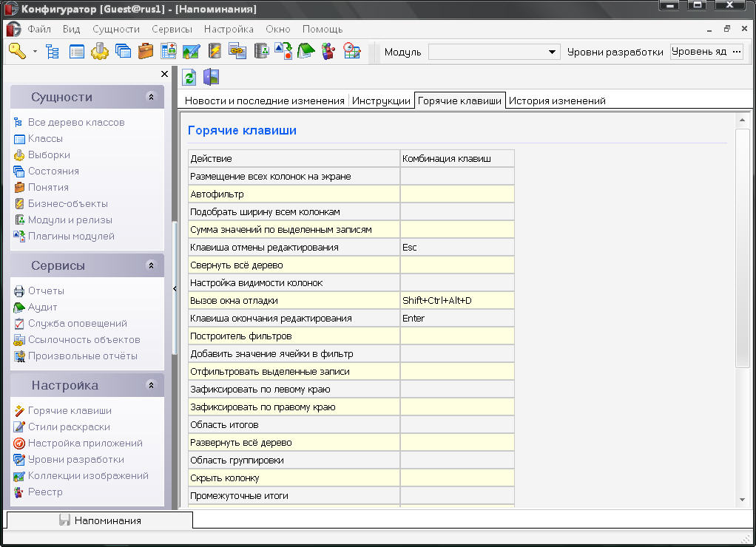
Task: Click the Уровень яд input field
Action: pyautogui.click(x=700, y=52)
